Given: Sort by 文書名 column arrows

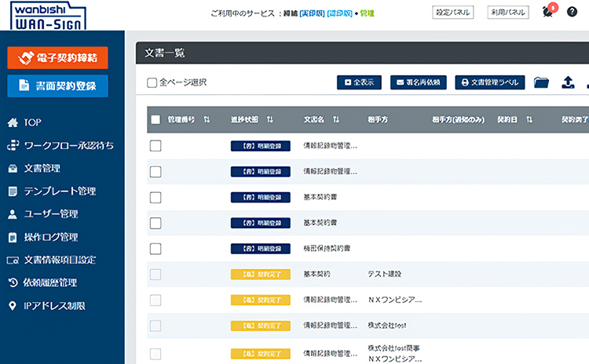Looking at the screenshot, I should (336, 119).
